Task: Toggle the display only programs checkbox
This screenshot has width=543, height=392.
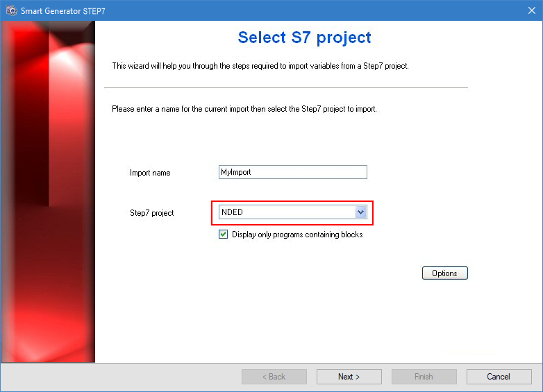Action: (224, 235)
